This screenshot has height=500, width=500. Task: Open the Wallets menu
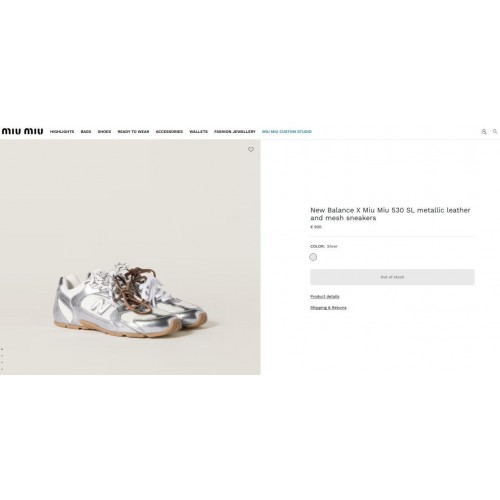coord(198,132)
